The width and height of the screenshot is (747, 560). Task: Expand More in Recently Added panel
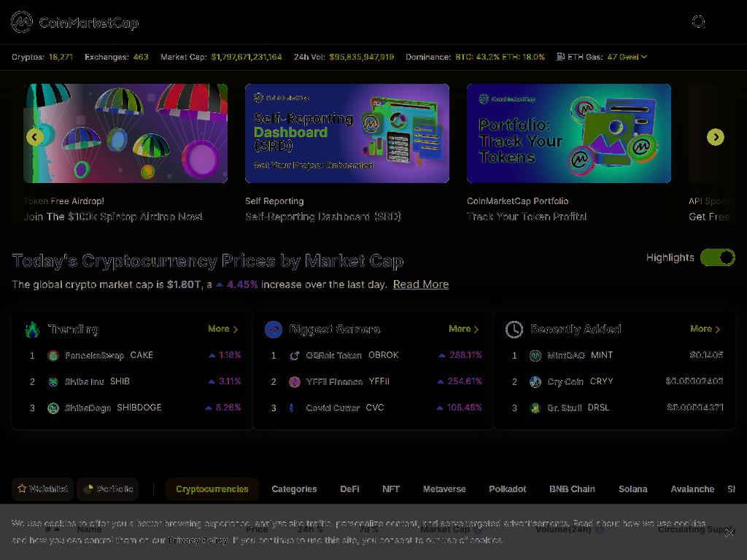705,329
